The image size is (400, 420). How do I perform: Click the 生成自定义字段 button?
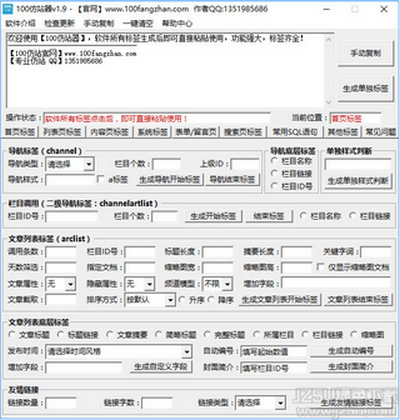tap(161, 367)
